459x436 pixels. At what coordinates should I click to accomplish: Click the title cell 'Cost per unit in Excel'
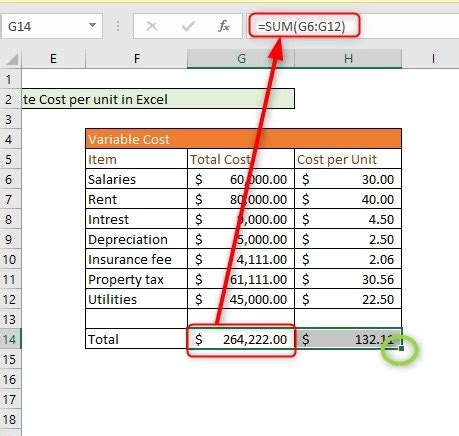[158, 99]
